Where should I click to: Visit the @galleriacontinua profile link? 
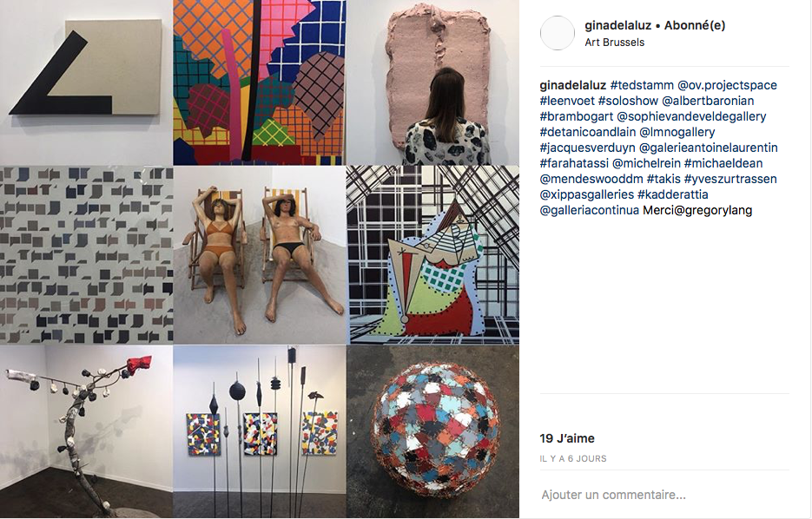[x=590, y=211]
